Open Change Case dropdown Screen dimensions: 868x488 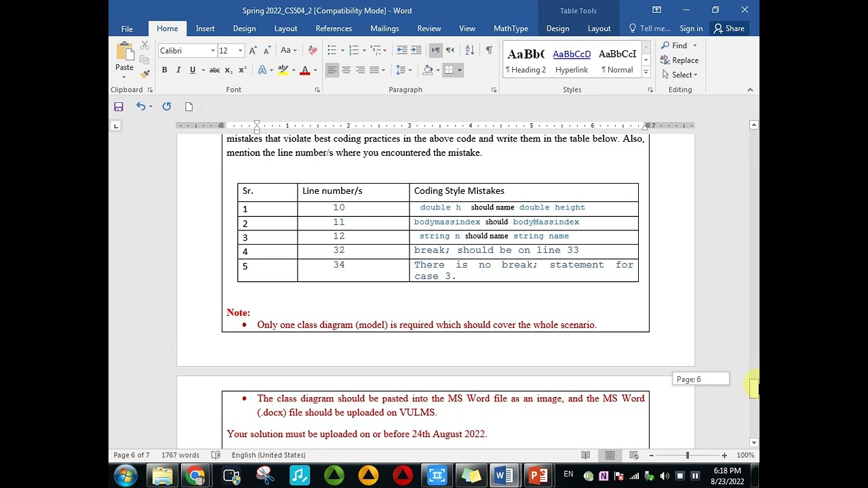click(289, 51)
